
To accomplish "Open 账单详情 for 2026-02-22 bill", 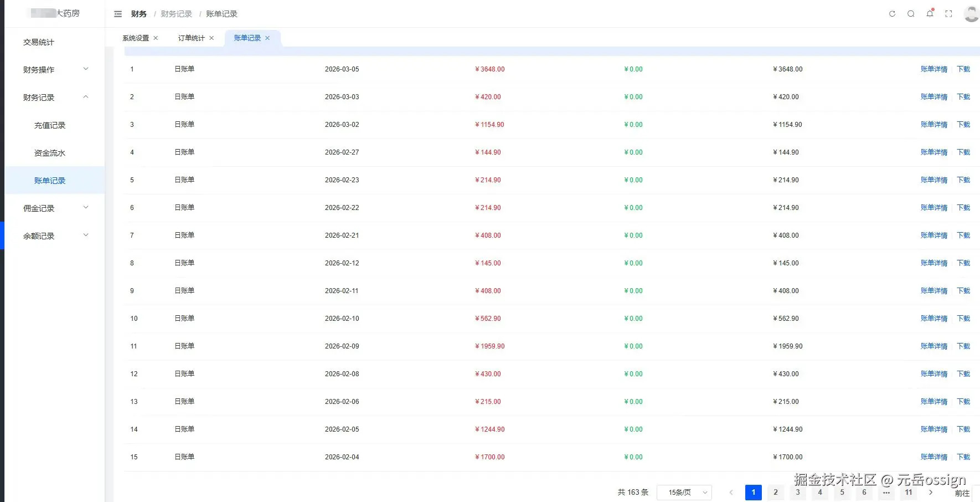I will click(934, 208).
